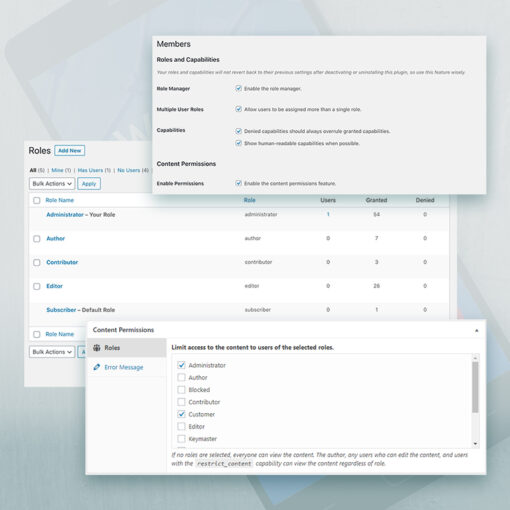Click roles list scrollbar down arrow
Image resolution: width=510 pixels, height=510 pixels.
click(x=475, y=444)
